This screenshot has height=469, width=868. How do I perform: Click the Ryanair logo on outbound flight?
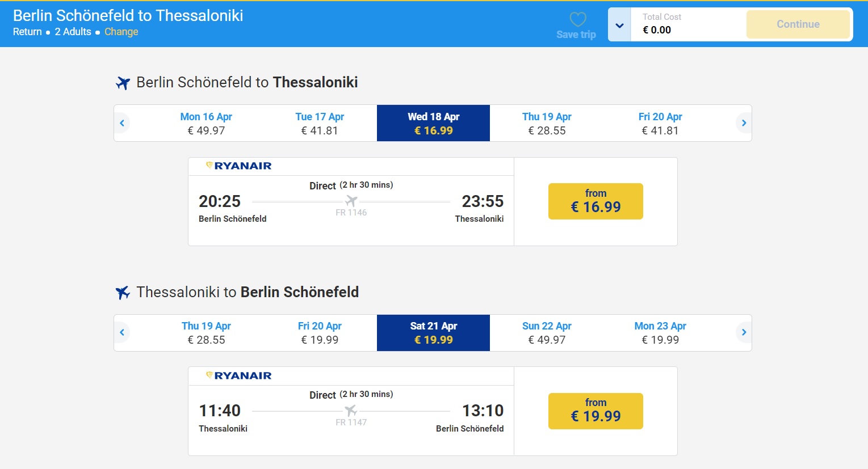click(238, 166)
